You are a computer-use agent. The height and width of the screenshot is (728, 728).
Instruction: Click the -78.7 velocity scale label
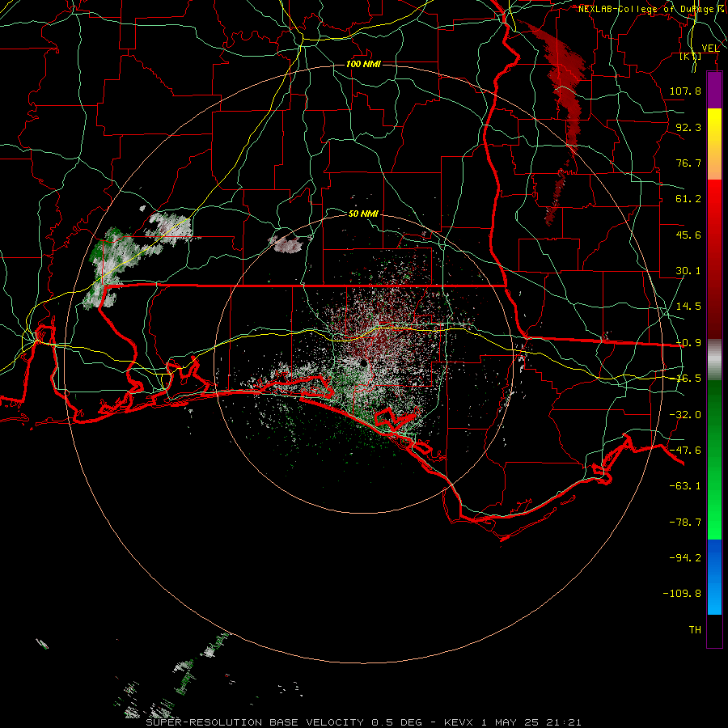point(685,523)
